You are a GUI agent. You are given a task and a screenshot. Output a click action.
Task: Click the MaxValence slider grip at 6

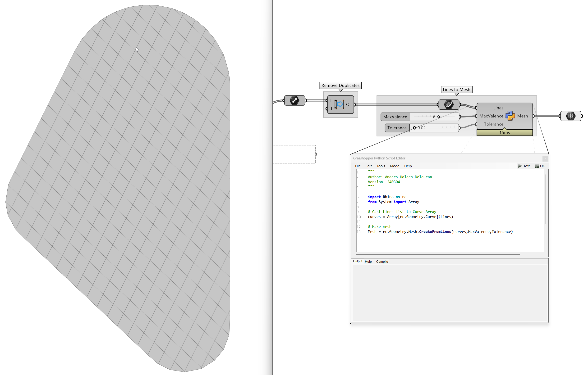tap(439, 117)
